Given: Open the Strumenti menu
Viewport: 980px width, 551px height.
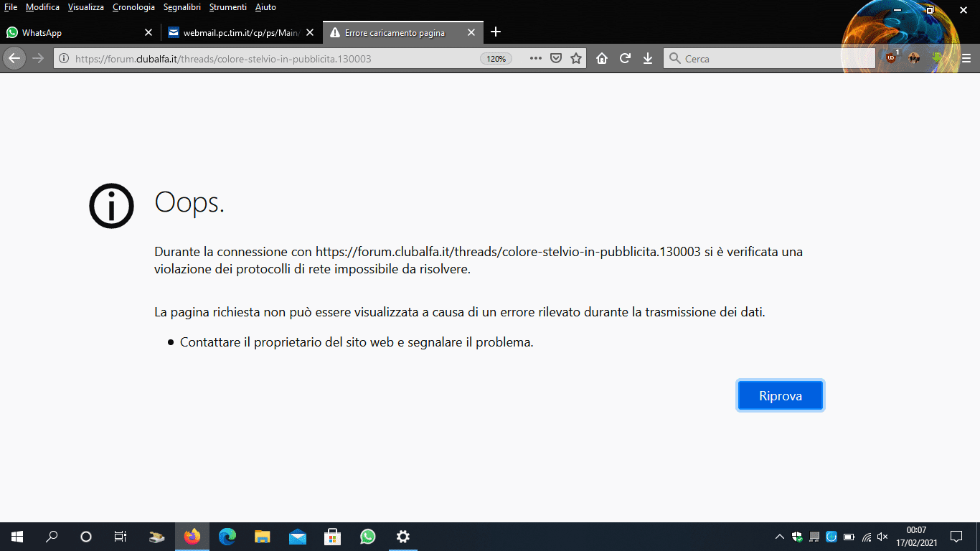Looking at the screenshot, I should (228, 7).
